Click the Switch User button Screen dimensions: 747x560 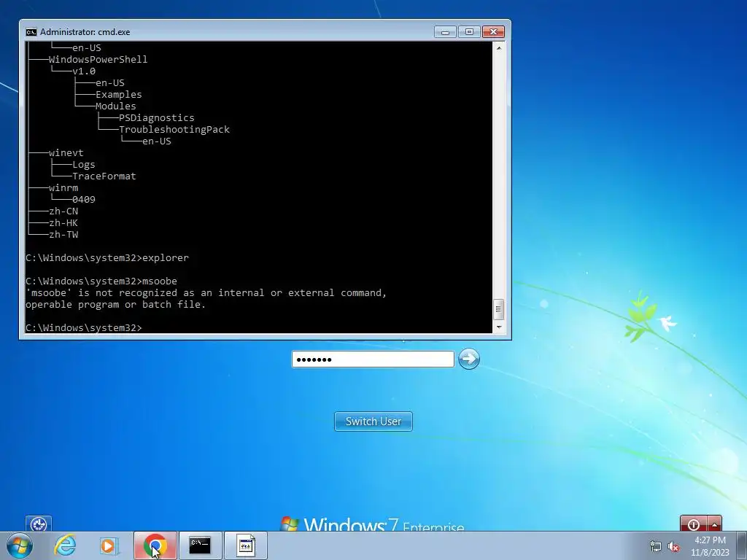pos(373,421)
